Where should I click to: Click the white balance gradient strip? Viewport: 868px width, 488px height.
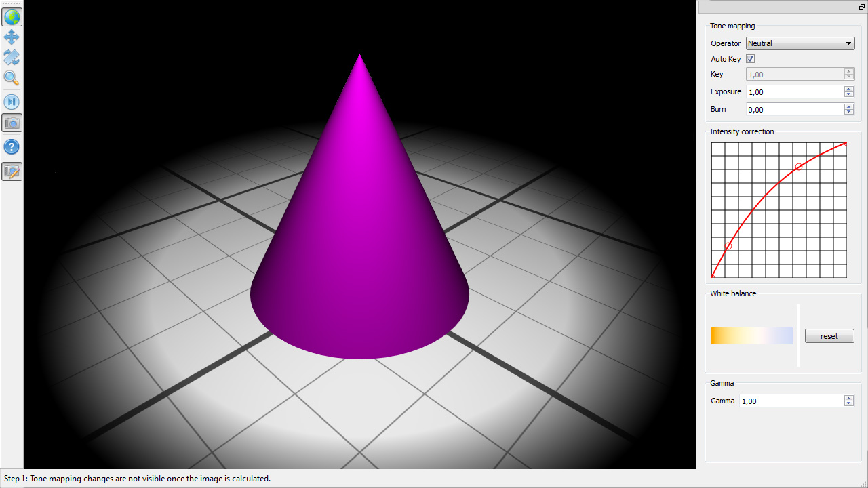click(751, 335)
